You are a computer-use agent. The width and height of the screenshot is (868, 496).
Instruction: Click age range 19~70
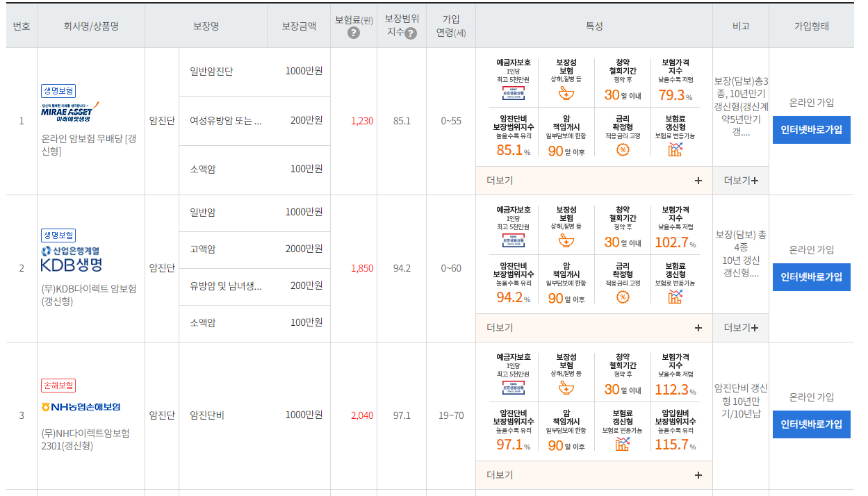[x=452, y=415]
